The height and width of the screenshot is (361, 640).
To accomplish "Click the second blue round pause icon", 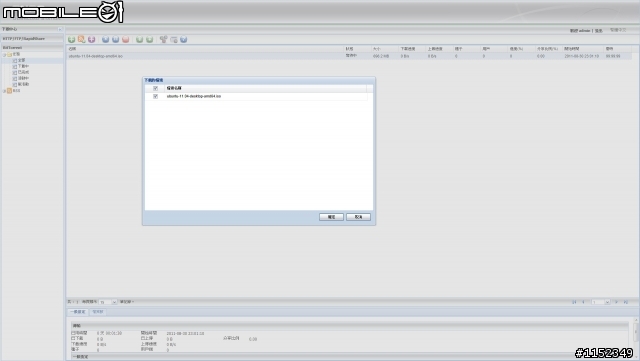I will tap(116, 40).
